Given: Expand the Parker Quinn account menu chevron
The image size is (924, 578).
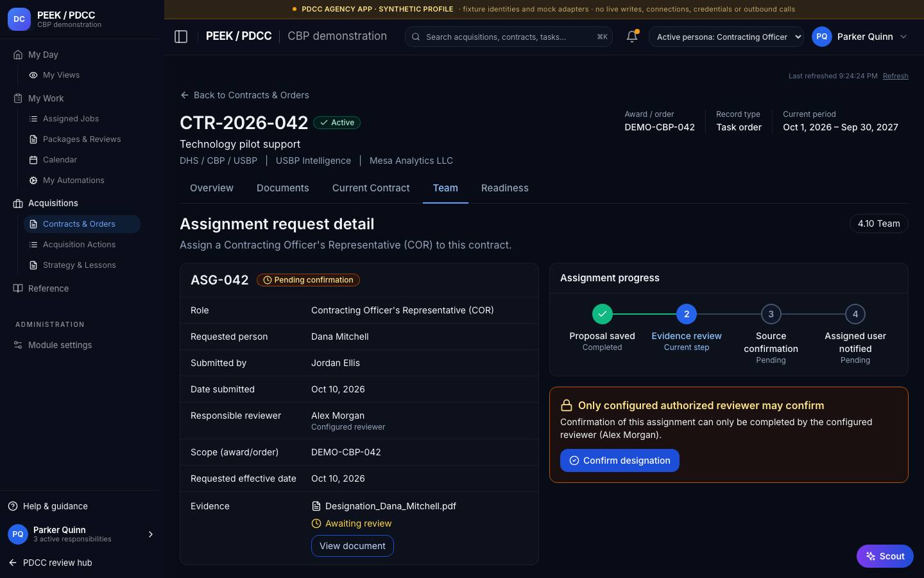Looking at the screenshot, I should [903, 37].
